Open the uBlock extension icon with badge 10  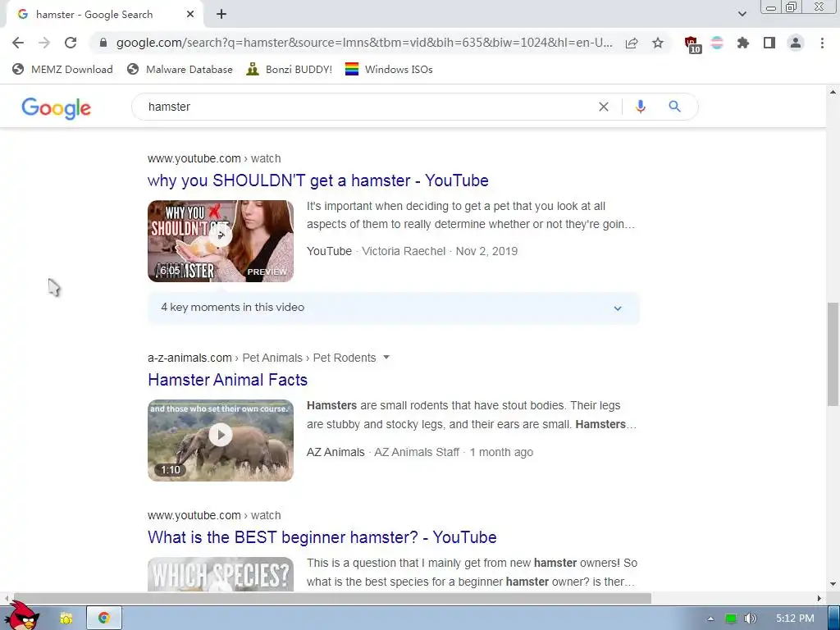click(692, 44)
